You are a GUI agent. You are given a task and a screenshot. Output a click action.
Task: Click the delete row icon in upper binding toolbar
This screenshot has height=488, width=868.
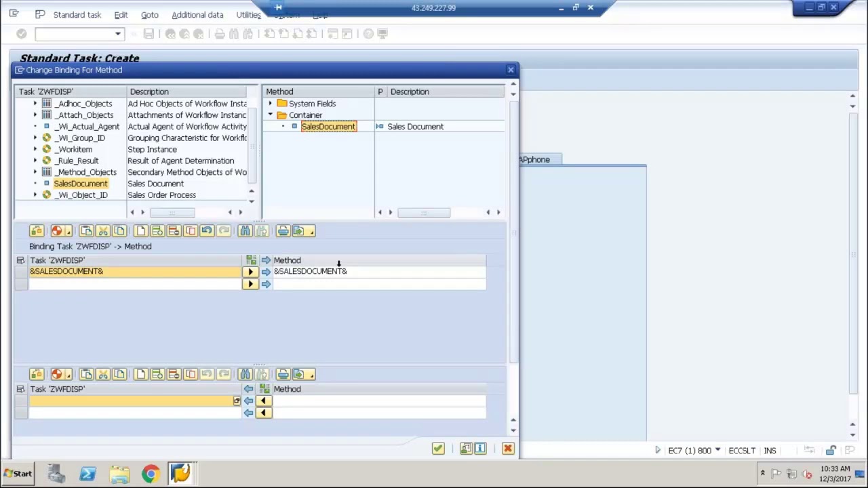pyautogui.click(x=174, y=231)
